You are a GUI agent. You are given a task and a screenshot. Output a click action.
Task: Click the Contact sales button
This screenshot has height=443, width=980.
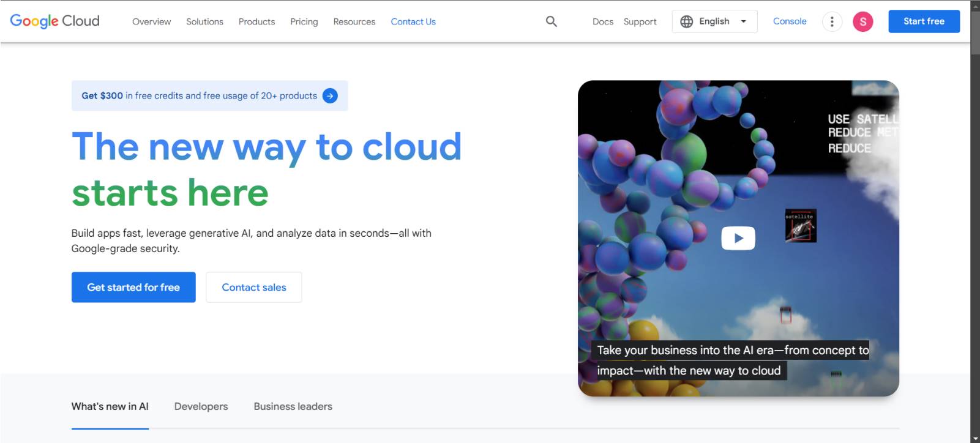click(253, 287)
